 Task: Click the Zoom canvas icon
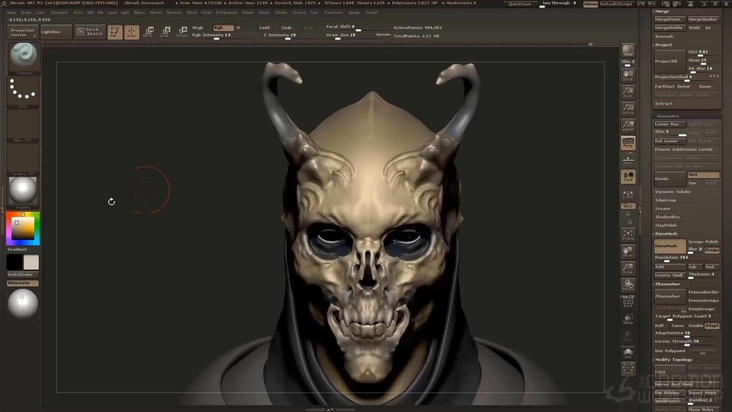point(628,92)
